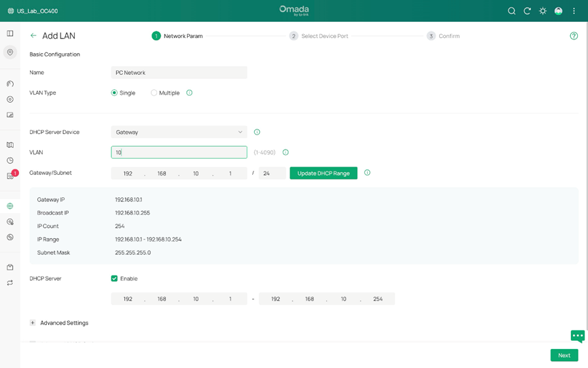Viewport: 588px width, 368px height.
Task: Open the help question mark icon
Action: tap(574, 36)
